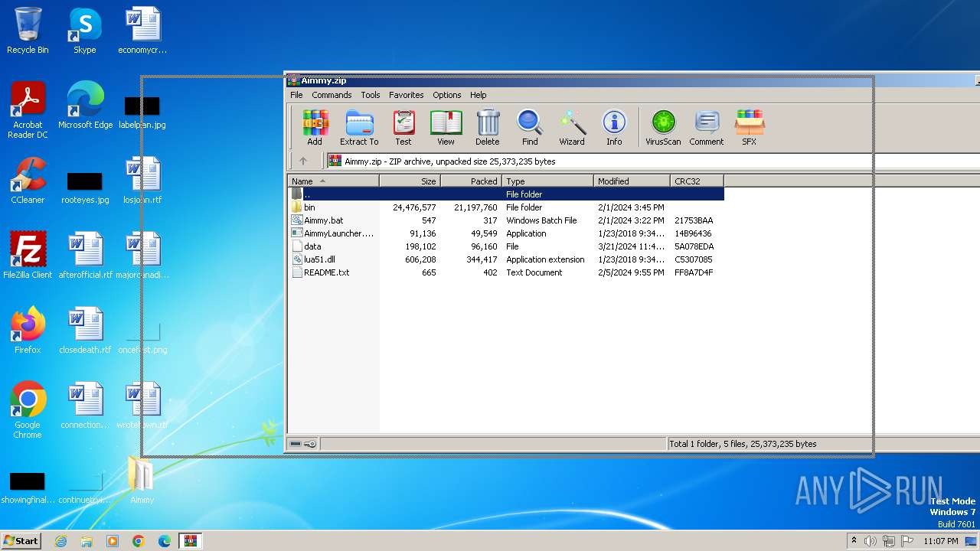Select the Aimmy archive on desktop
This screenshot has width=980, height=551.
142,481
